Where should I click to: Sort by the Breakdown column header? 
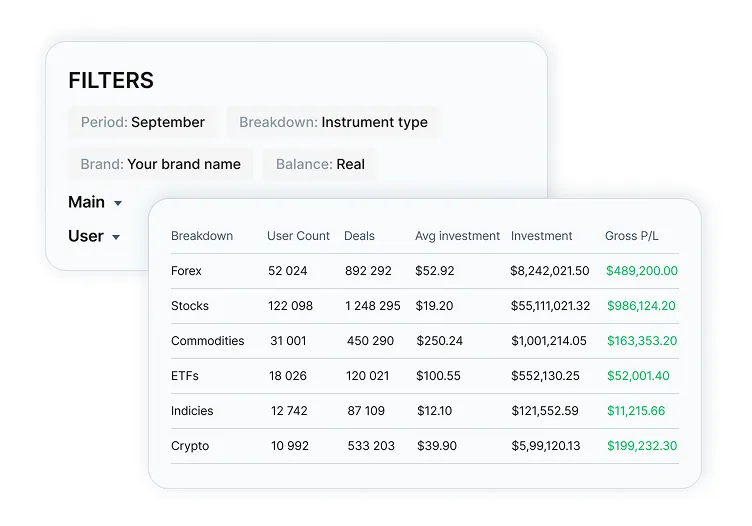[x=202, y=236]
